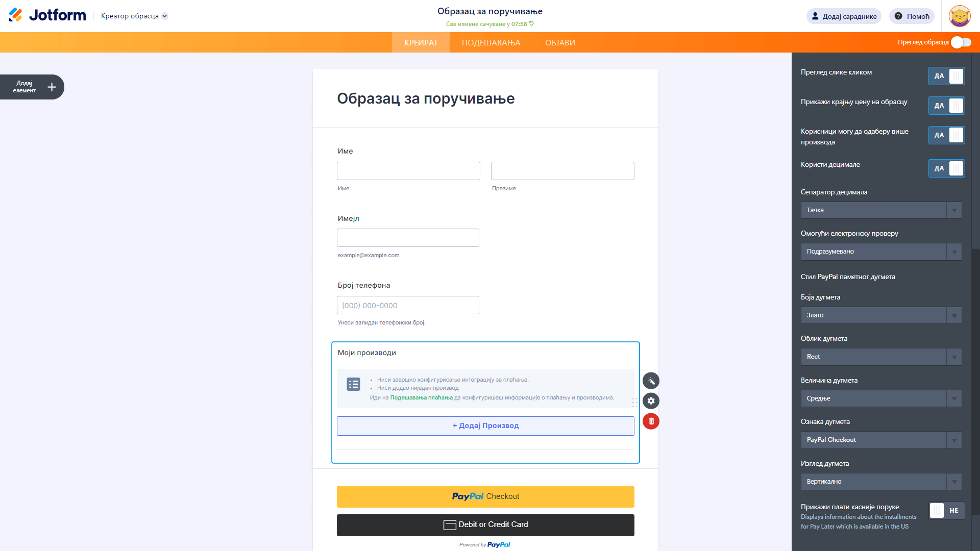Open the button color dropdown set to Gold
Viewport: 980px width, 551px height.
click(881, 315)
